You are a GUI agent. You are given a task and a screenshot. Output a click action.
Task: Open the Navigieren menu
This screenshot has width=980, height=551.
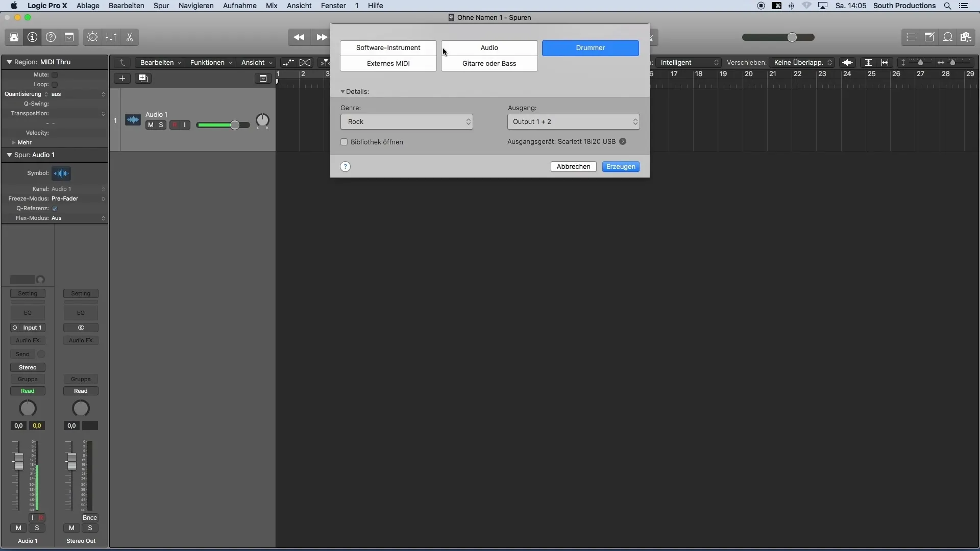point(196,6)
